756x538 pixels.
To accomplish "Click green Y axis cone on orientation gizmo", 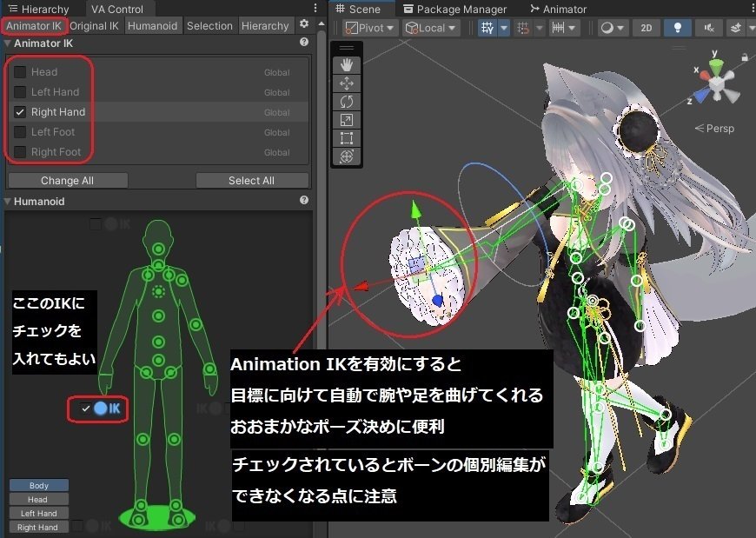I will (717, 66).
